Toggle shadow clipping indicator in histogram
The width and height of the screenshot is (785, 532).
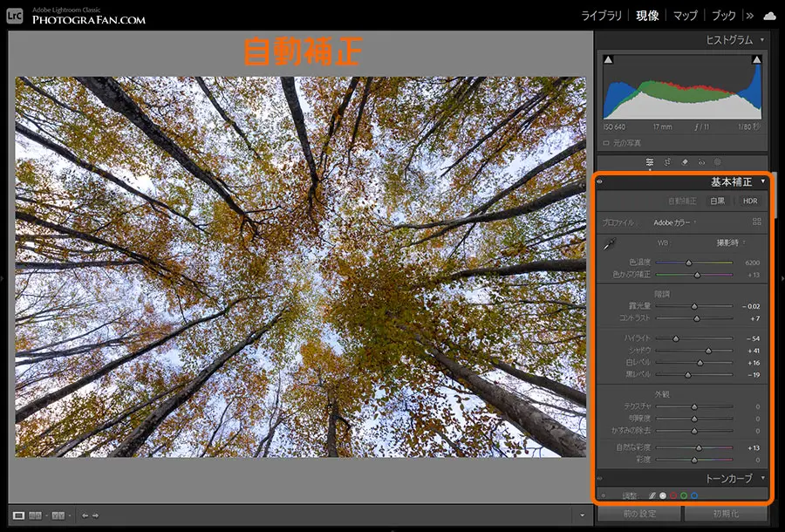point(608,60)
